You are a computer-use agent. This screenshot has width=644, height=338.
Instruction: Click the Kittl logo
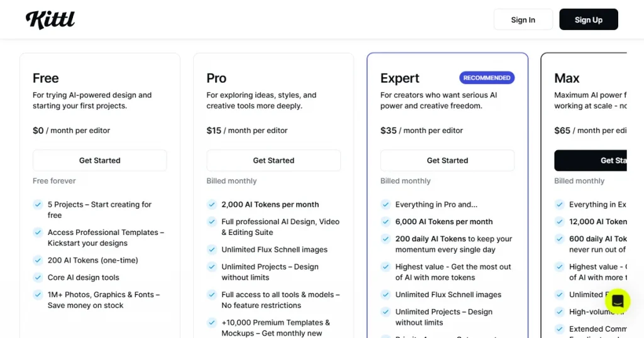pos(50,19)
